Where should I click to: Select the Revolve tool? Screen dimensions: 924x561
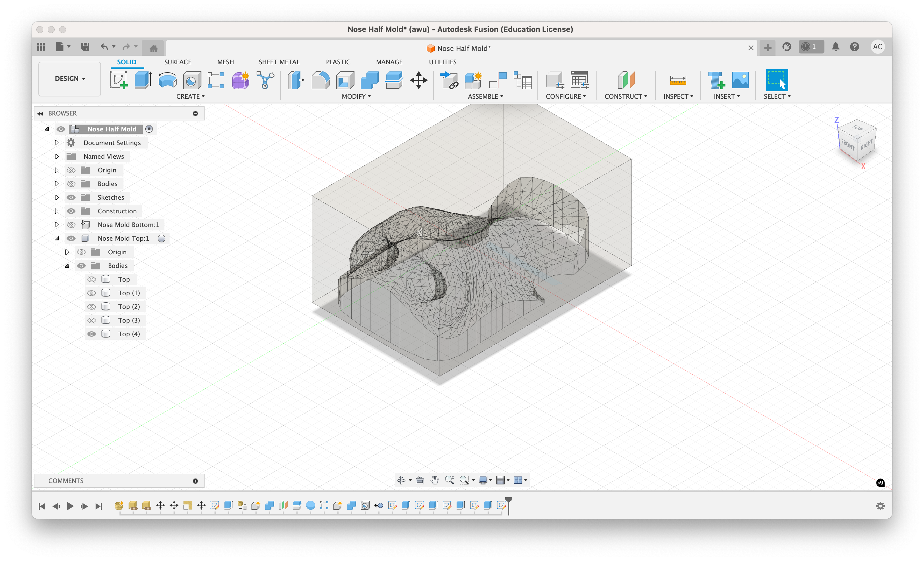pos(167,80)
